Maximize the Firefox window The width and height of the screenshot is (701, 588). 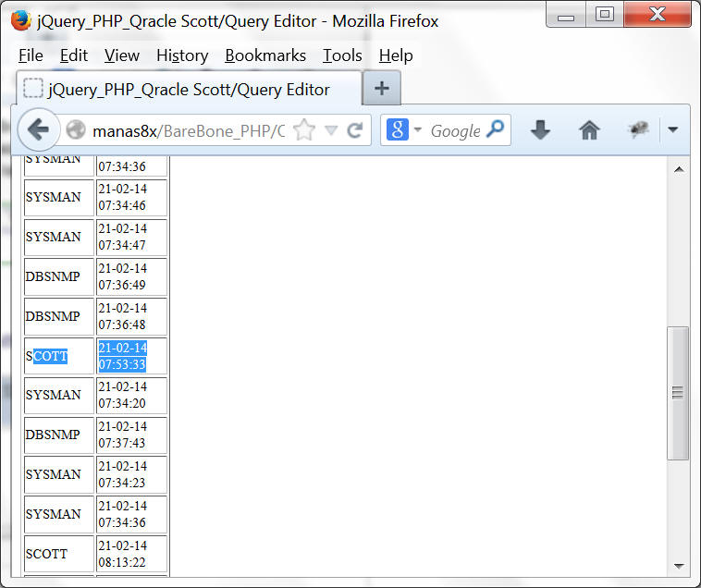click(605, 15)
